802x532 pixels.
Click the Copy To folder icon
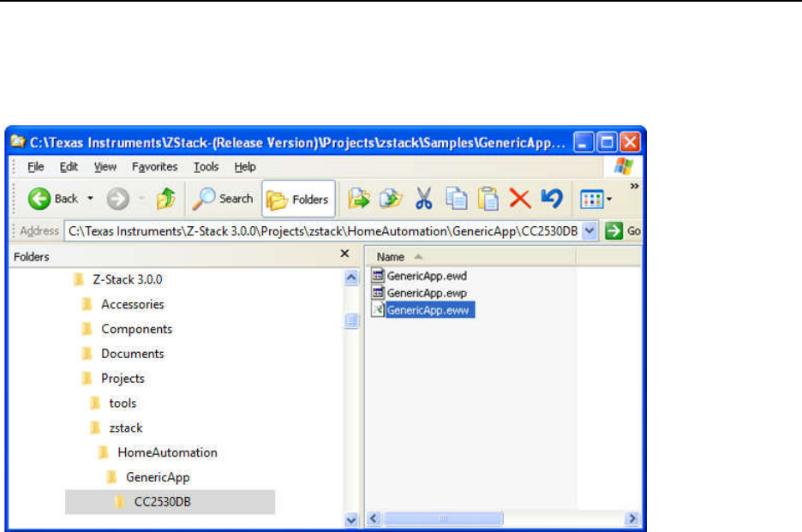391,199
